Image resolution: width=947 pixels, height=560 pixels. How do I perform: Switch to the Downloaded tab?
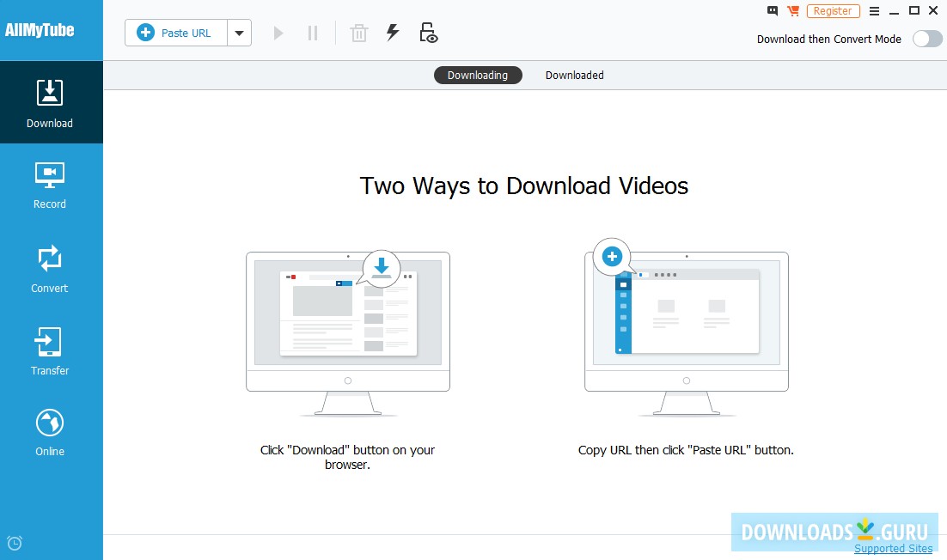coord(574,76)
